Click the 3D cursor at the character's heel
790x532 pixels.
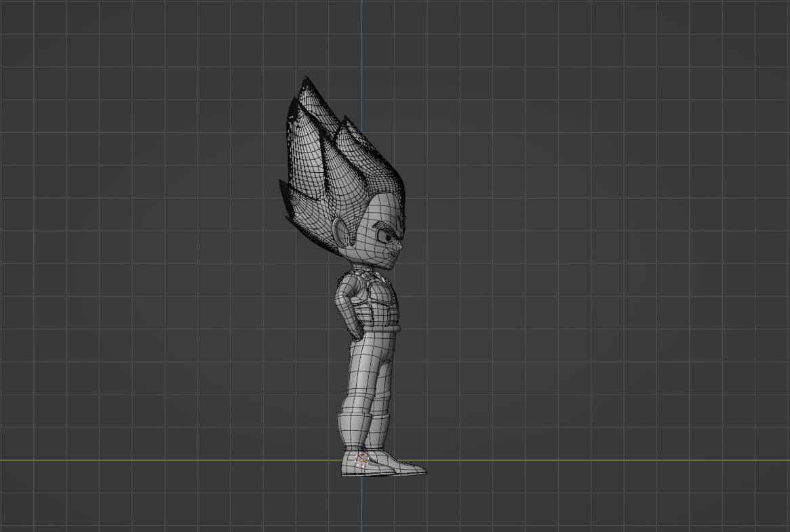(x=361, y=460)
